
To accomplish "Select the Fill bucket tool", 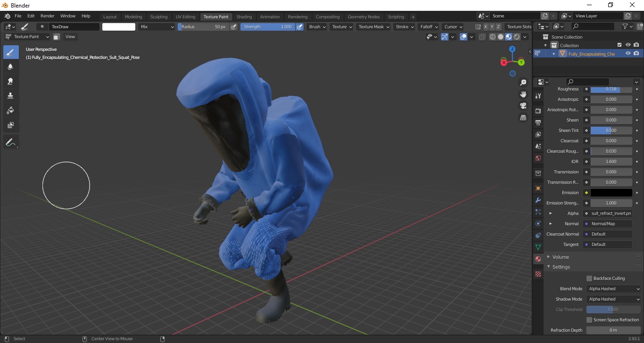I will pos(11,110).
